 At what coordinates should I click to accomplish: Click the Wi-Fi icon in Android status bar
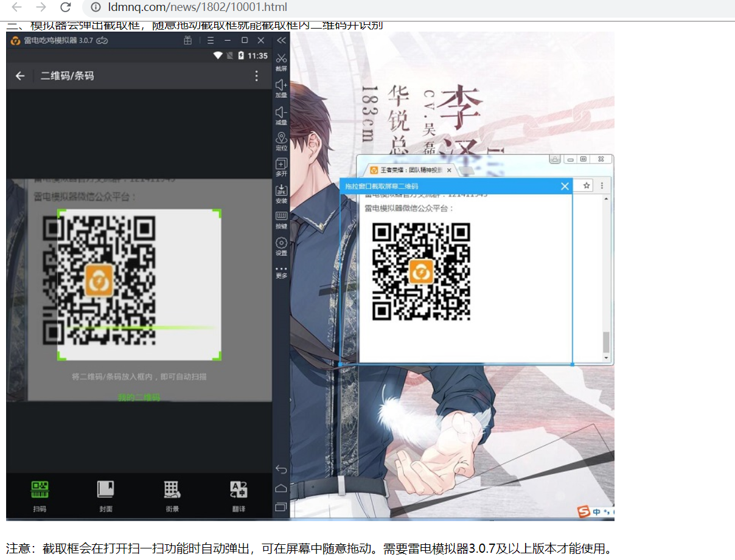[218, 55]
